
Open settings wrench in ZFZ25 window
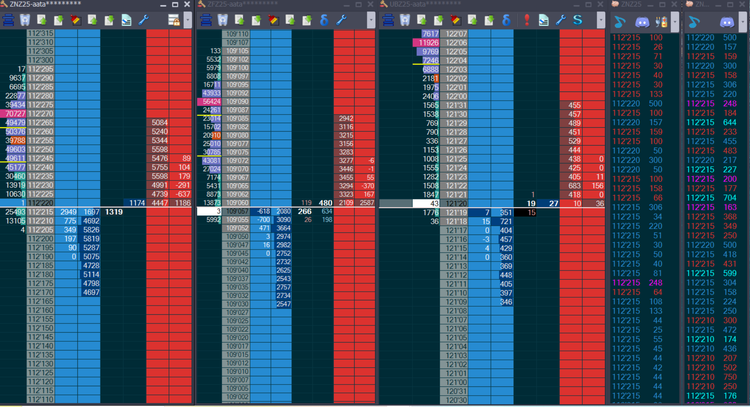tap(341, 20)
